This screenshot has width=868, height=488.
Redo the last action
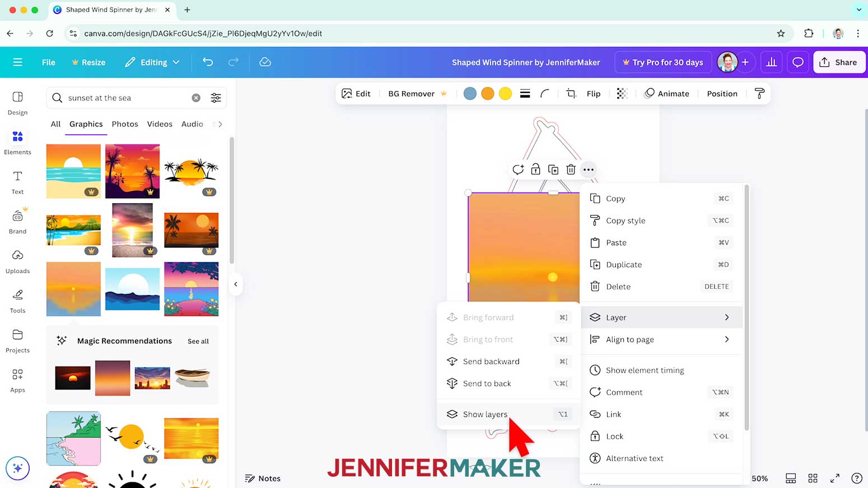234,62
